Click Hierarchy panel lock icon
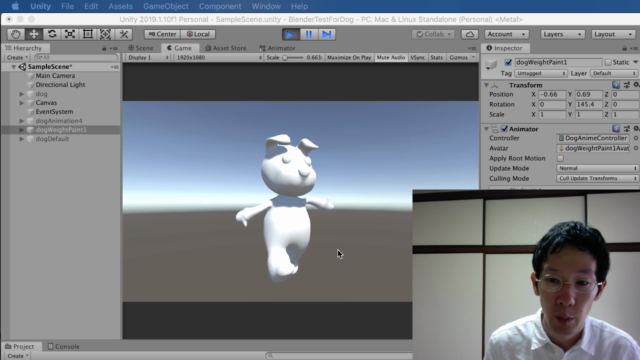The height and width of the screenshot is (360, 640). [x=104, y=48]
